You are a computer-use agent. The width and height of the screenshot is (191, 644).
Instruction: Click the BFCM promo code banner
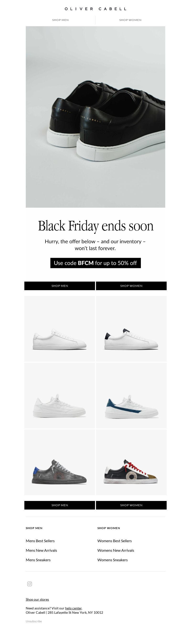click(x=95, y=263)
